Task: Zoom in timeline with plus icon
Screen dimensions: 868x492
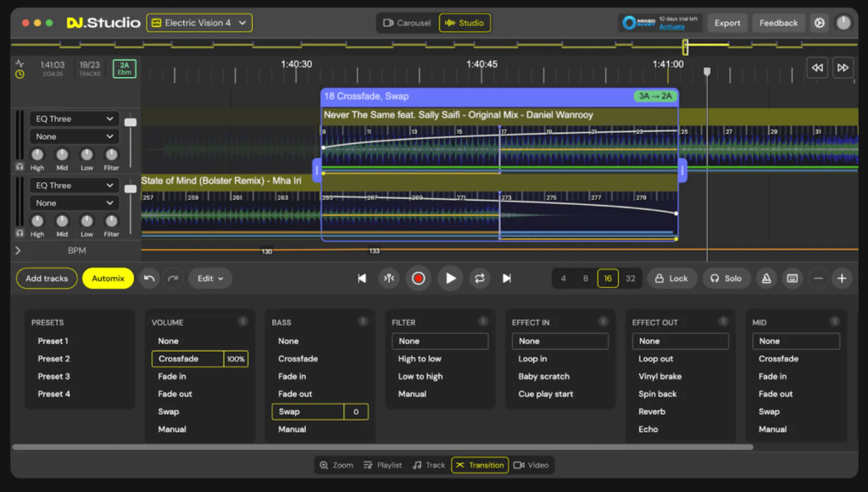Action: coord(842,278)
